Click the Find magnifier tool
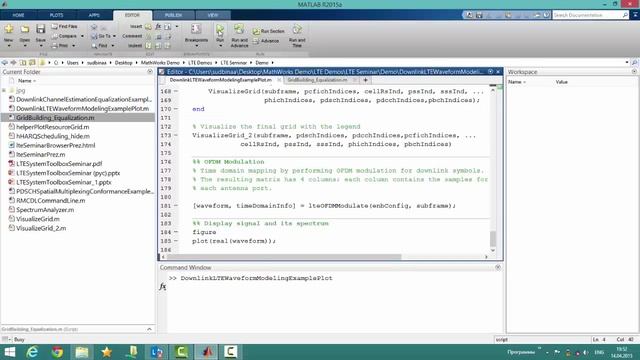Image resolution: width=640 pixels, height=360 pixels. 100,46
